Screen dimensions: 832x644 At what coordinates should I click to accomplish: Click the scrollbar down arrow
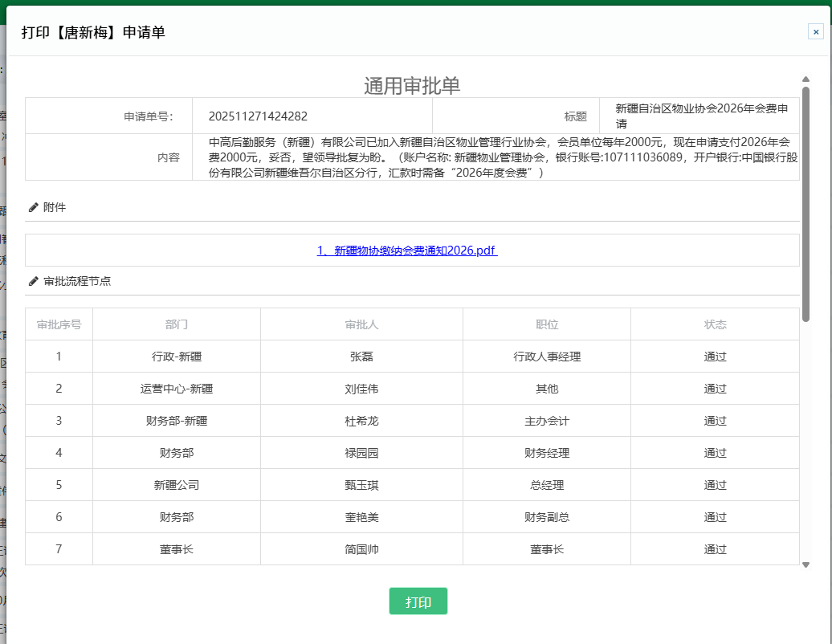(805, 565)
